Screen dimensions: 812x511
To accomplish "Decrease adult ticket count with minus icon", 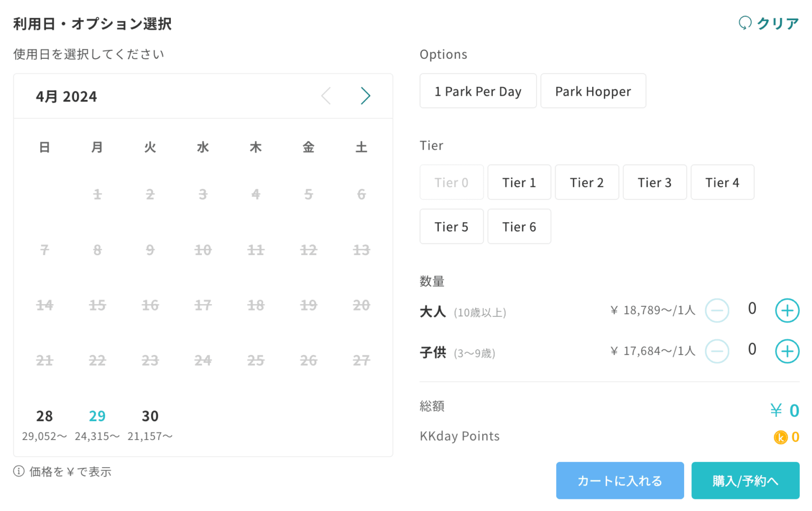I will click(717, 311).
